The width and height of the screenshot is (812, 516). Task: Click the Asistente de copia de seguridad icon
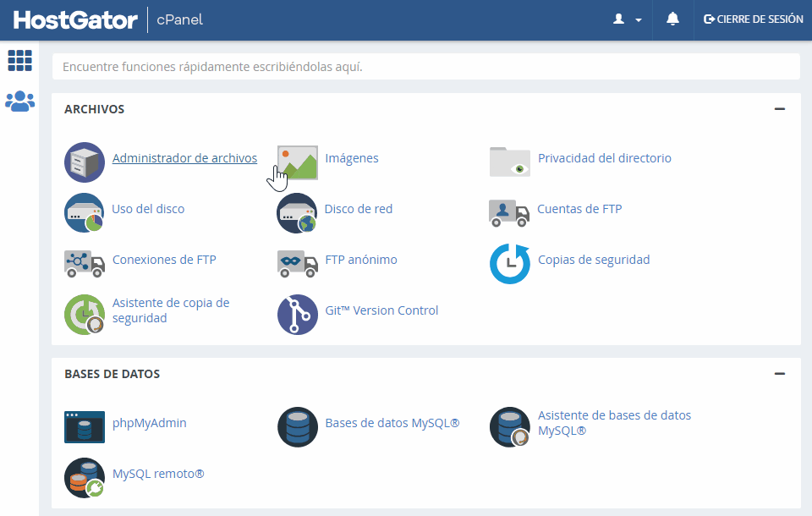pyautogui.click(x=85, y=315)
